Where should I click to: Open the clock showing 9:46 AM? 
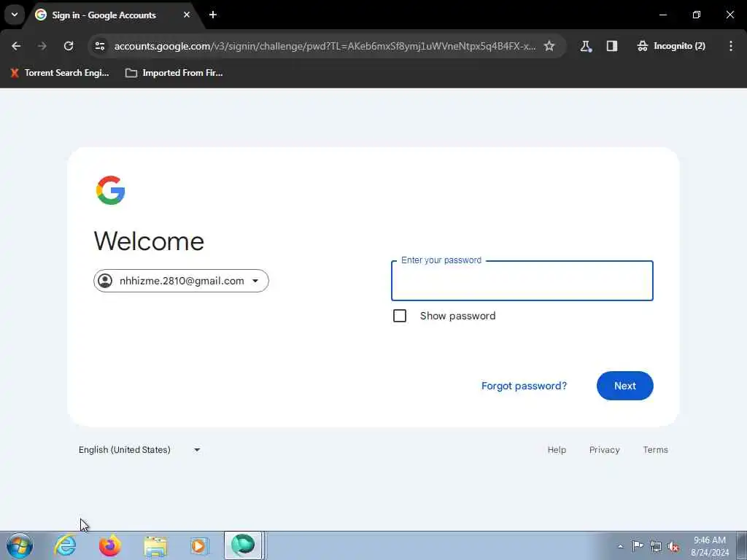710,546
